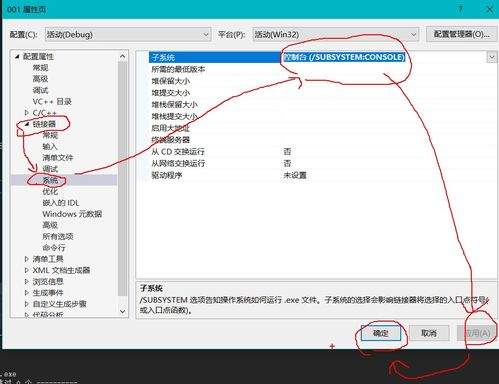The image size is (499, 384).
Task: Select the 系统 tree item
Action: pyautogui.click(x=50, y=180)
